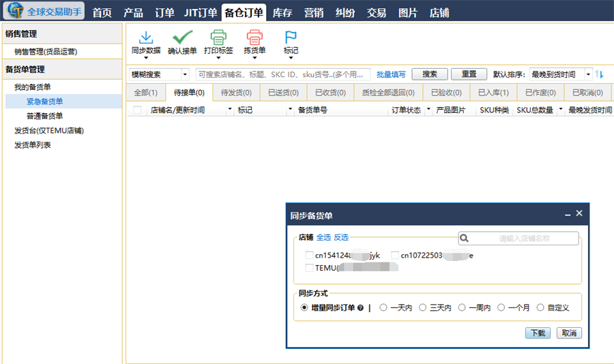Focus the main keyword search input field

pyautogui.click(x=282, y=74)
